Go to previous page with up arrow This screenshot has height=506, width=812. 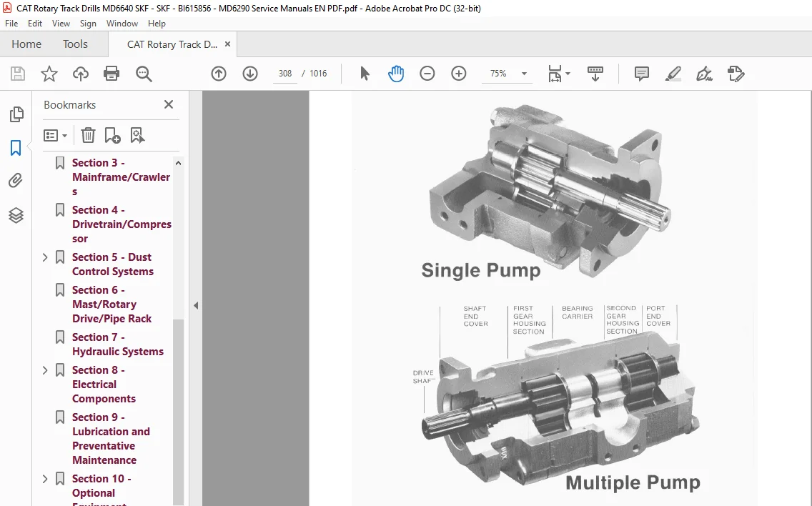[x=219, y=74]
